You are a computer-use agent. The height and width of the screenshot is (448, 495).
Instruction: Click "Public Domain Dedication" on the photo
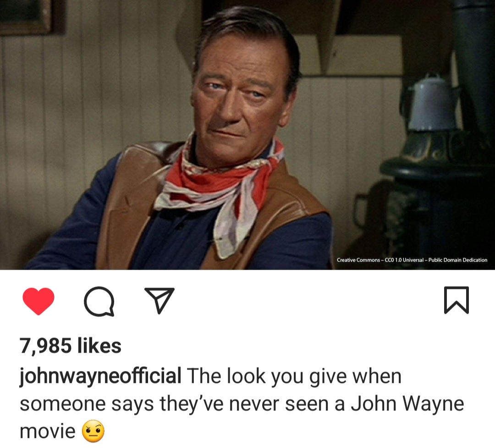click(x=458, y=260)
